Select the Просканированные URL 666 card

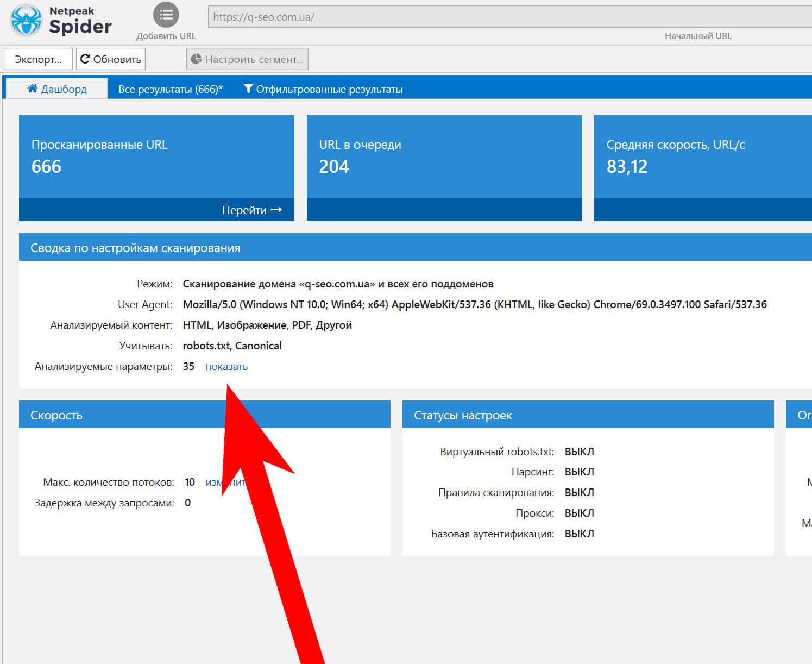156,156
